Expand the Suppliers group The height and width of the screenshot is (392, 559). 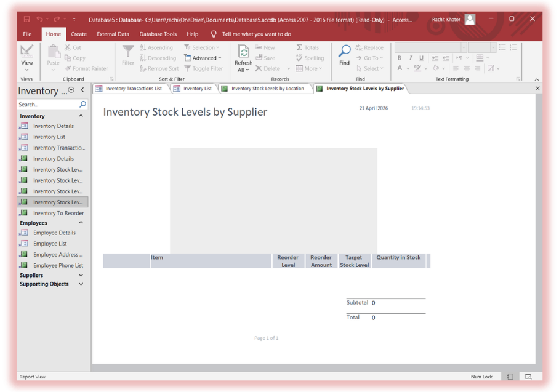[x=81, y=275]
